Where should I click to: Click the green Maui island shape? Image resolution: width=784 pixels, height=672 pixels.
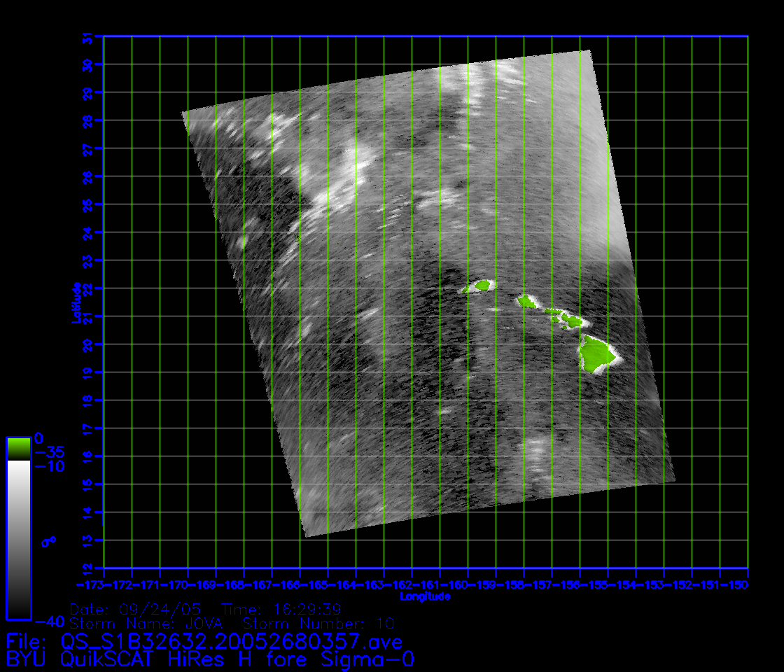(573, 321)
